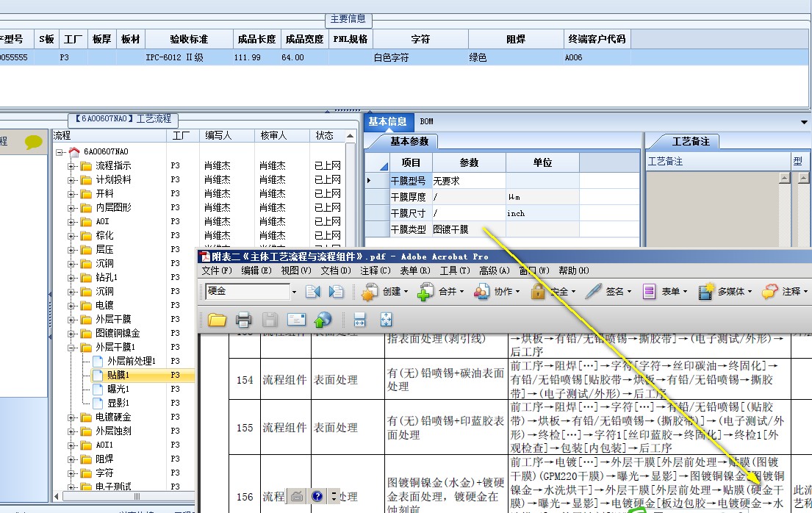812x513 pixels.
Task: Click the 终端客户代码 column header
Action: tap(597, 40)
